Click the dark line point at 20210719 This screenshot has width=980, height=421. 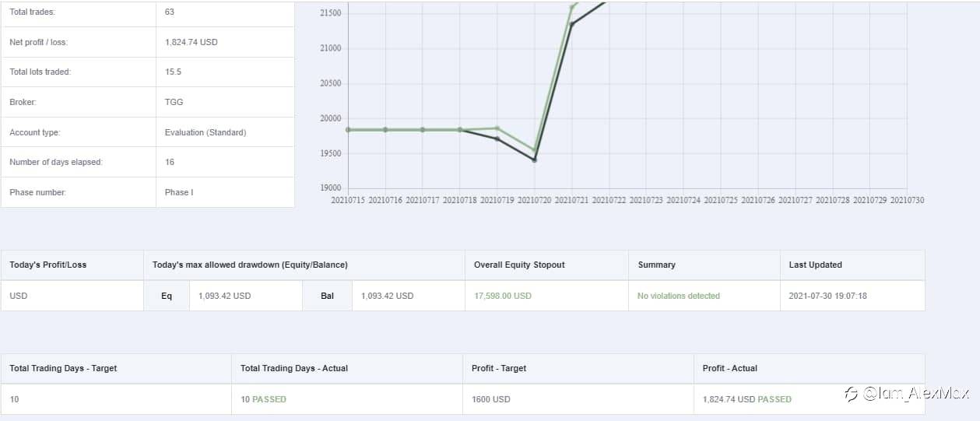497,139
